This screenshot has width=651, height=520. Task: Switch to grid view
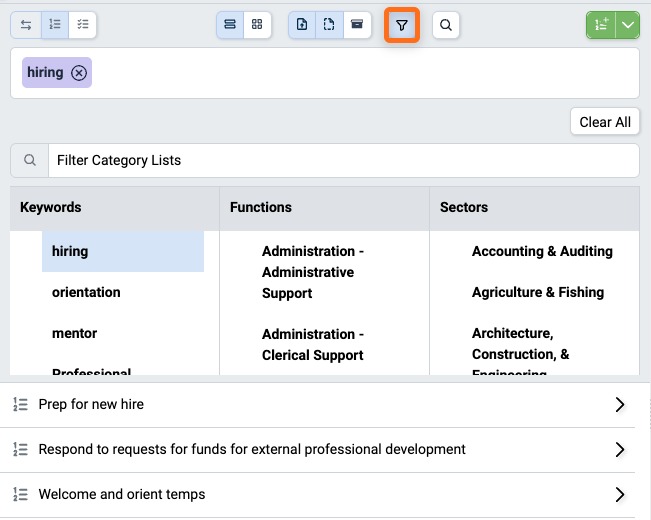tap(257, 25)
